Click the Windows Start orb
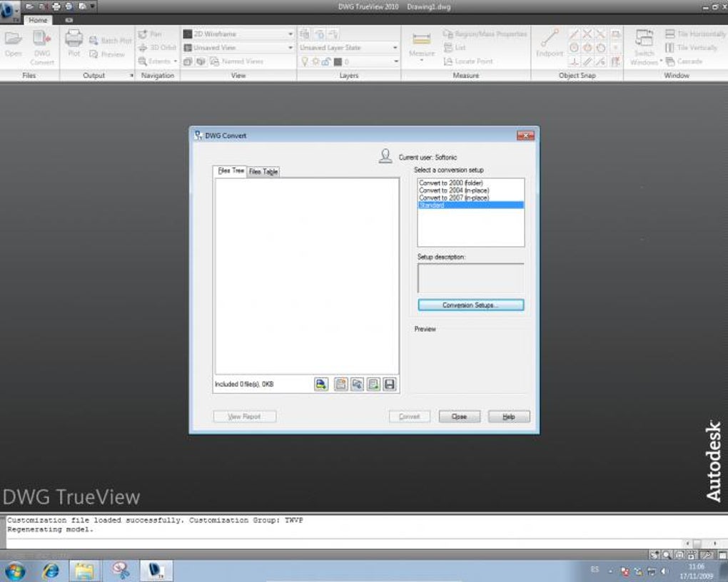728x582 pixels. pos(14,571)
